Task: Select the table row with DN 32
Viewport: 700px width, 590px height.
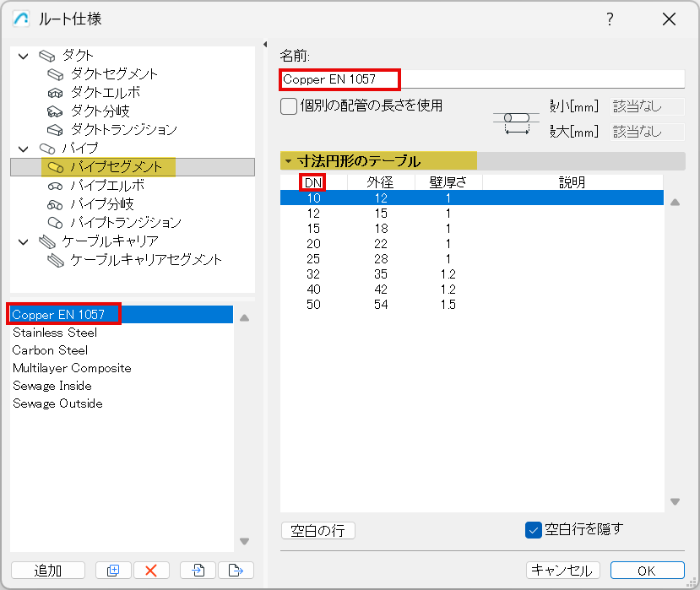Action: point(472,274)
